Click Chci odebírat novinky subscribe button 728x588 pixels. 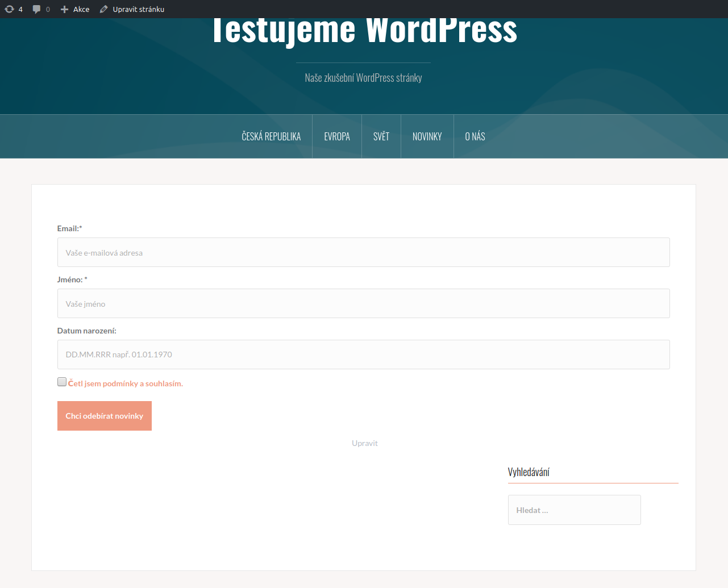[105, 416]
